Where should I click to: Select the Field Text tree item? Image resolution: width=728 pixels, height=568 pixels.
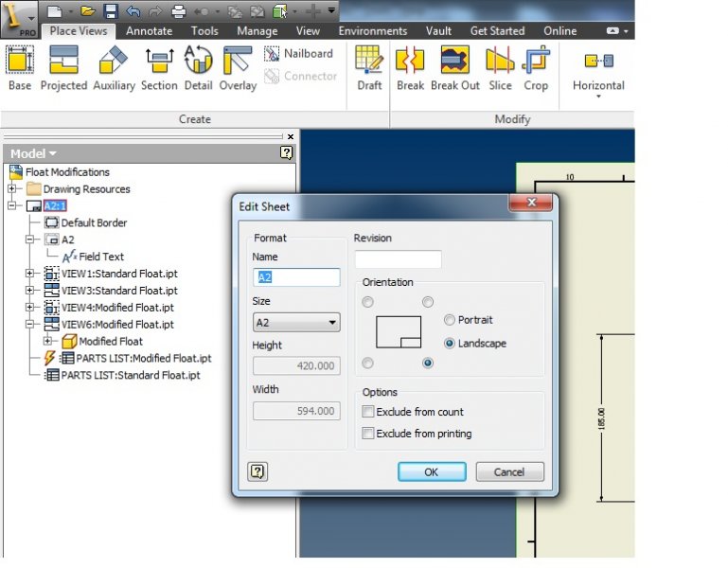click(101, 257)
